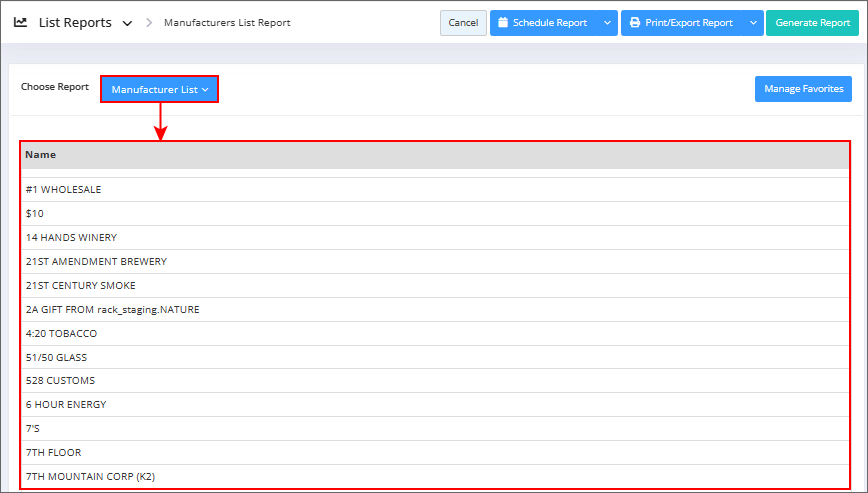The height and width of the screenshot is (493, 868).
Task: Select the #1 WHOLESALE row
Action: (435, 190)
